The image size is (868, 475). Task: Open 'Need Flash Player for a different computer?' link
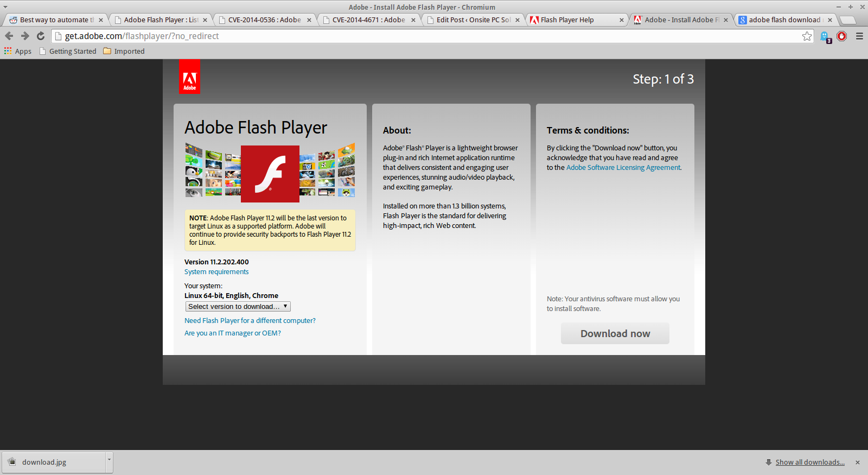(250, 321)
